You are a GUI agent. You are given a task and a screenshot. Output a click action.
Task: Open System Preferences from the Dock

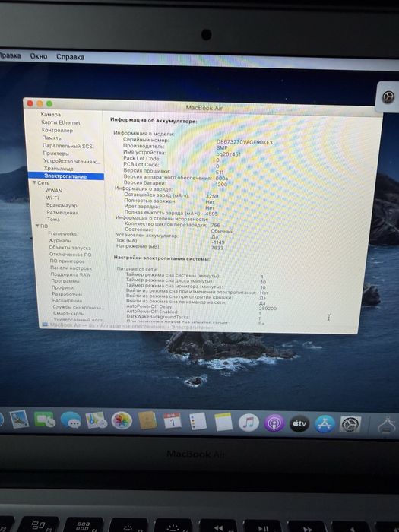click(x=350, y=424)
